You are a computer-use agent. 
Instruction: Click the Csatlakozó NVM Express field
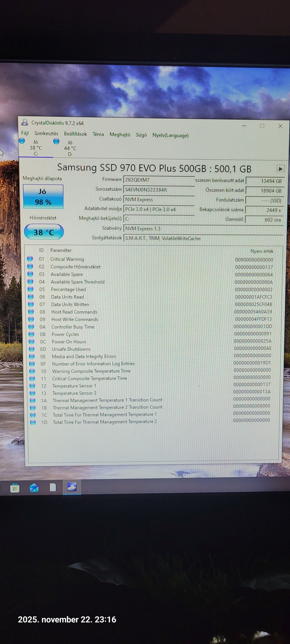(159, 199)
